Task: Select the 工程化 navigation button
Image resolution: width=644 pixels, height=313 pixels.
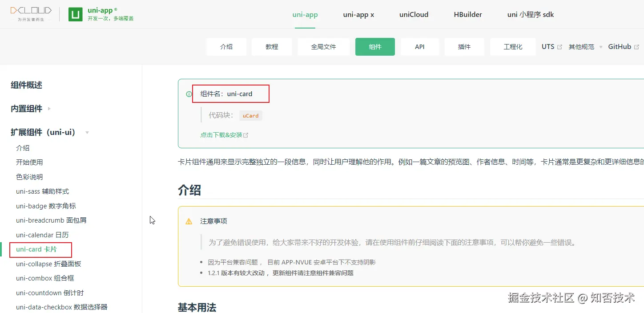Action: click(513, 47)
